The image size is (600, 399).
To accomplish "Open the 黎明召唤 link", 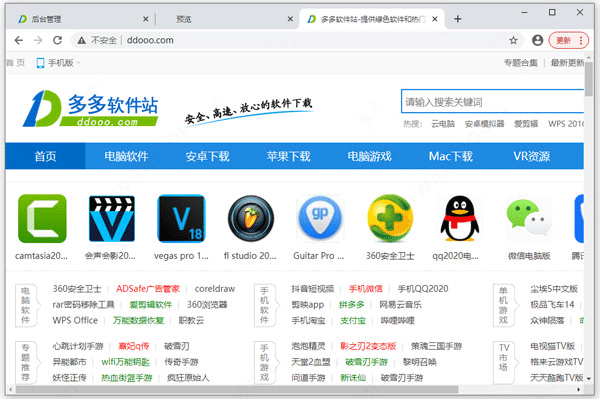I will tap(420, 362).
